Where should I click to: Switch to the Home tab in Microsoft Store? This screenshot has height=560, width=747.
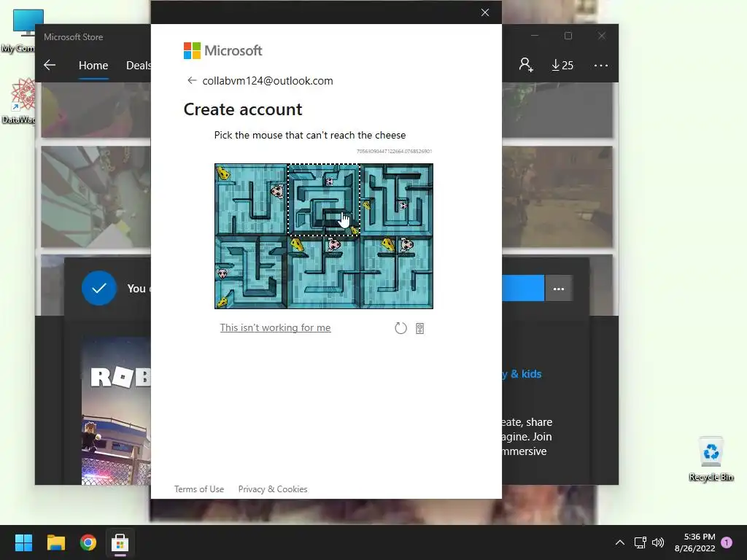click(93, 65)
